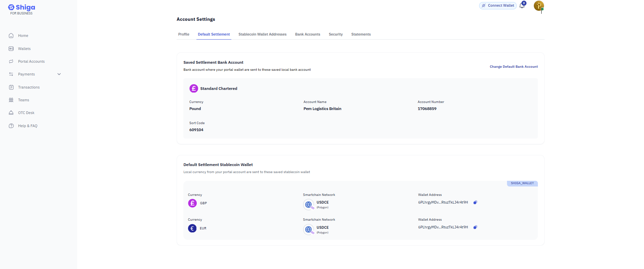
Task: Click the USDCE icon in EUR row
Action: (309, 229)
